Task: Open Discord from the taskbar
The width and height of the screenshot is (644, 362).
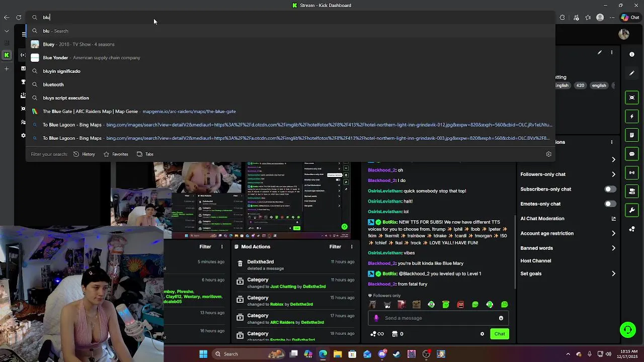Action: tap(382, 354)
